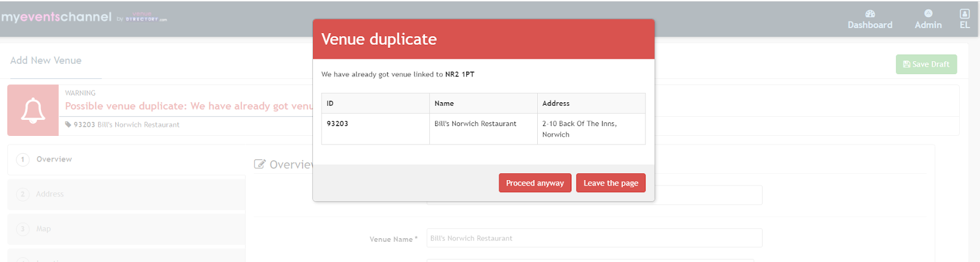Select the Overview step in the sidebar
Viewport: 980px width, 262px height.
click(x=126, y=159)
